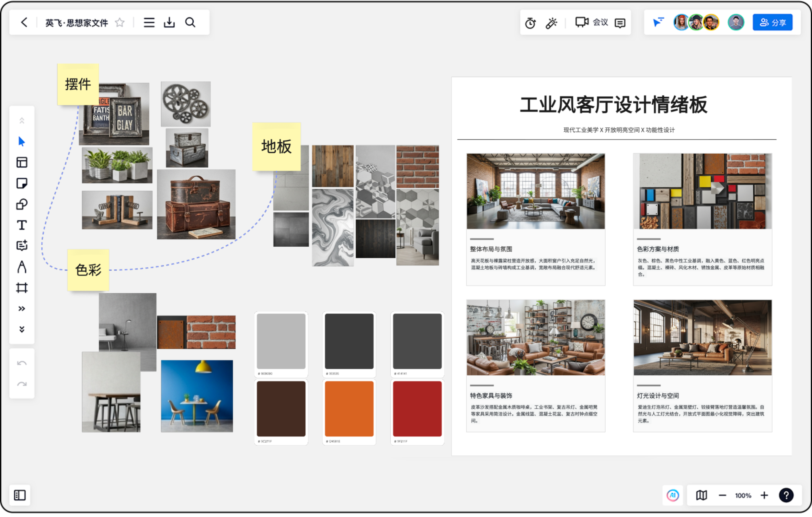Select the 地板 sticky note
The height and width of the screenshot is (517, 812).
pos(277,147)
